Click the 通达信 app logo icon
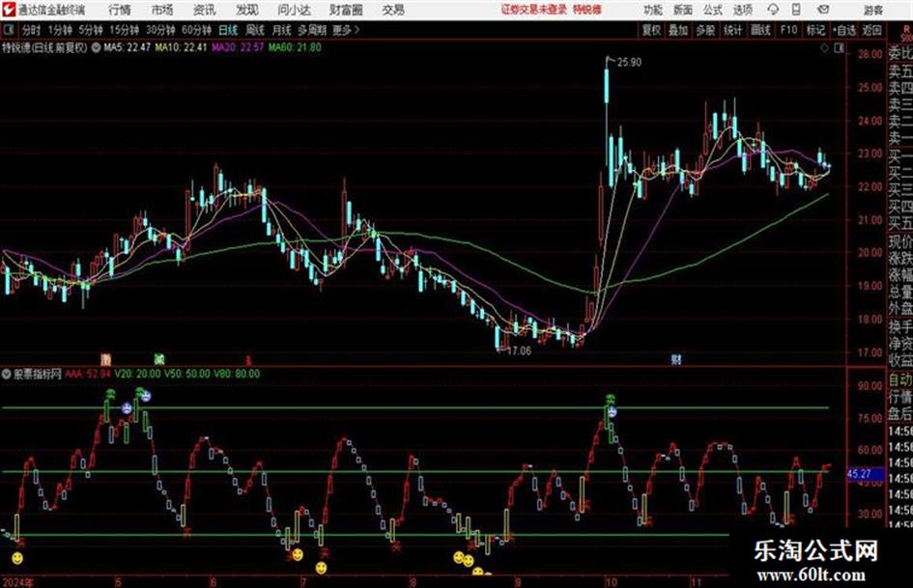This screenshot has width=913, height=588. tap(8, 10)
